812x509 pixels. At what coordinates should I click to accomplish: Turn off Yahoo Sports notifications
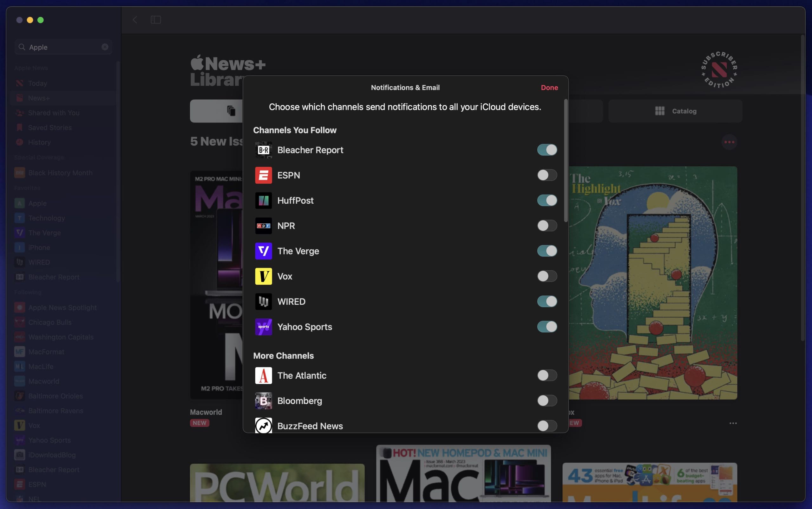coord(547,327)
